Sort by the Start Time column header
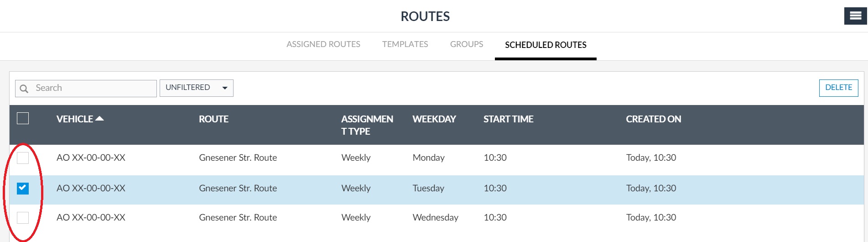Viewport: 868px width, 242px height. click(508, 119)
